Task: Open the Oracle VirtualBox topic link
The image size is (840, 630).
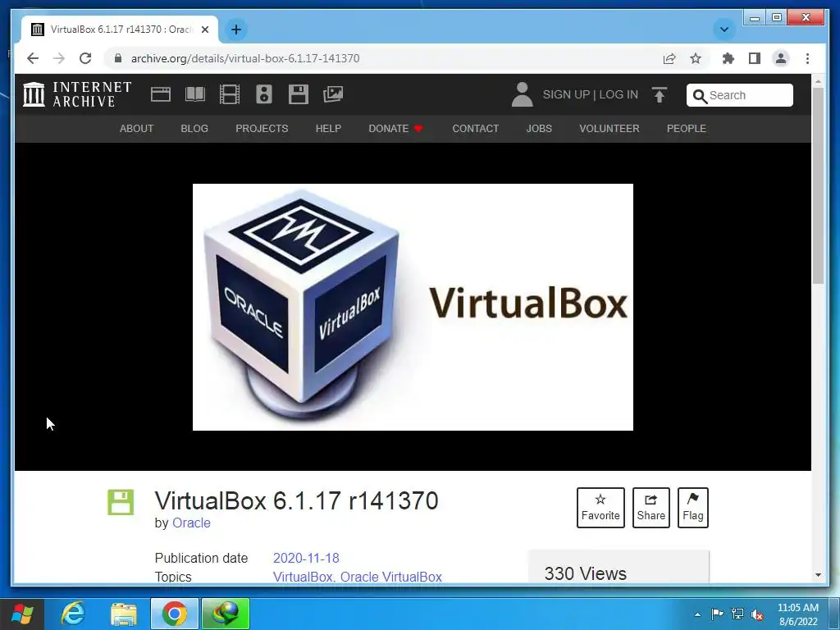Action: 391,577
